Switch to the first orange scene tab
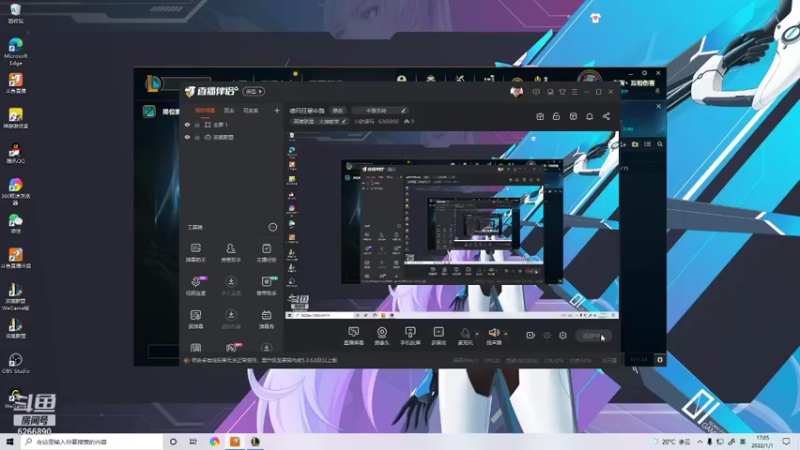Image resolution: width=800 pixels, height=450 pixels. (x=205, y=110)
